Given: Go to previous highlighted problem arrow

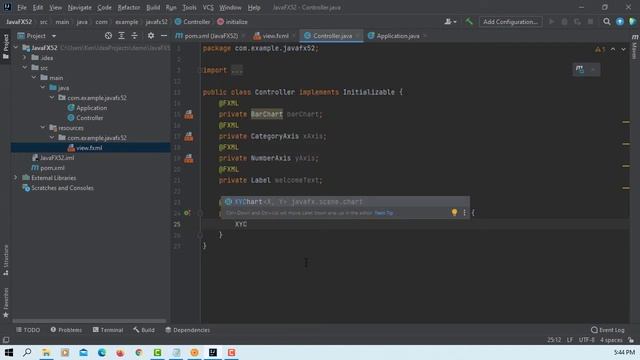Looking at the screenshot, I should tap(613, 49).
